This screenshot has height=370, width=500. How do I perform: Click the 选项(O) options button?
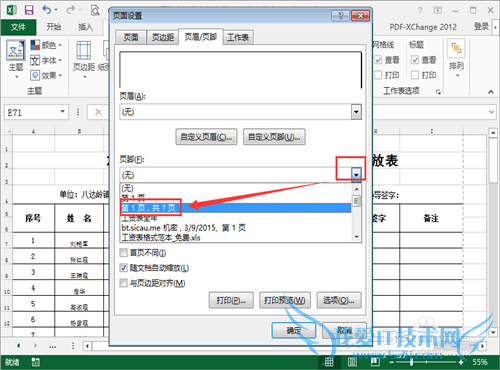pyautogui.click(x=339, y=301)
